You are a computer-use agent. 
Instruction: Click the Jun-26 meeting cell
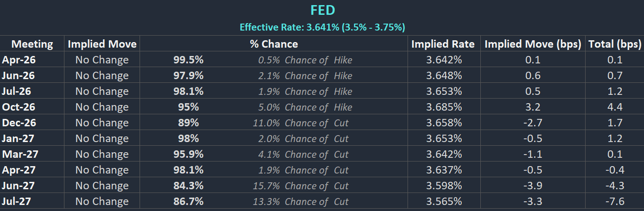19,75
